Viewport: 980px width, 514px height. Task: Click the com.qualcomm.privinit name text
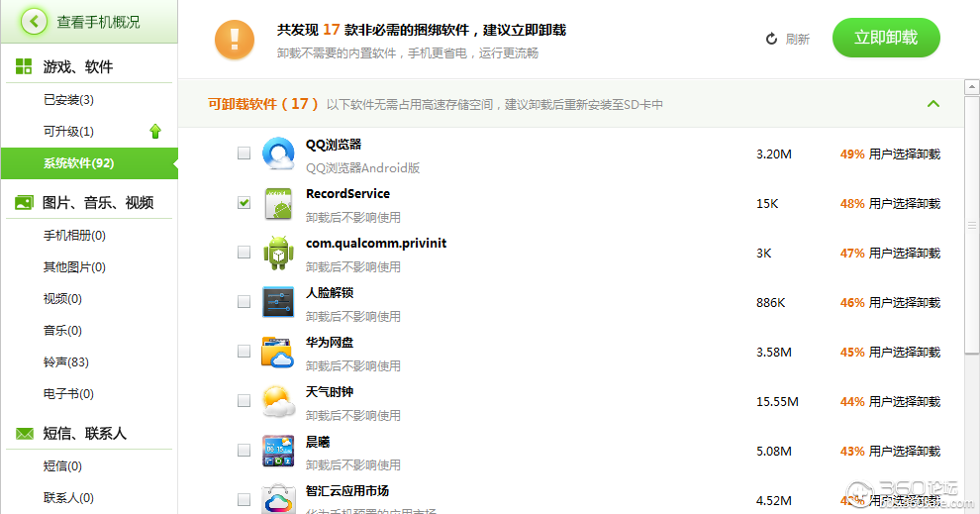[x=375, y=244]
